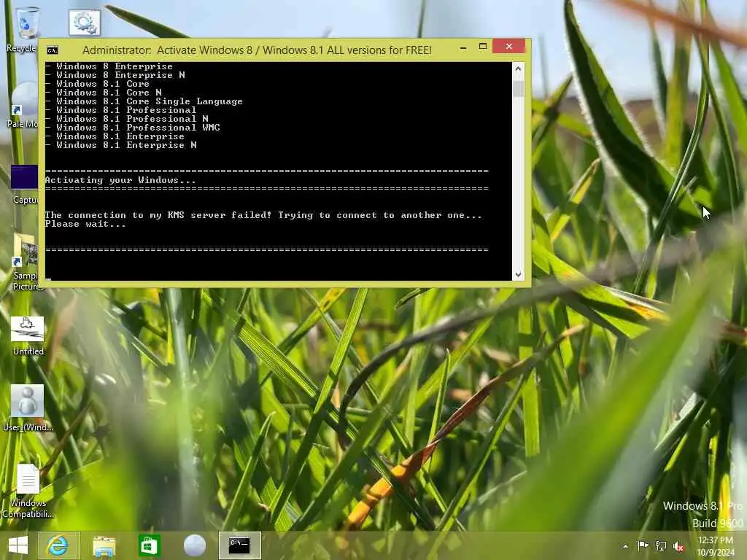
Task: Click the 'Activating your Windows...' text line
Action: pos(120,180)
